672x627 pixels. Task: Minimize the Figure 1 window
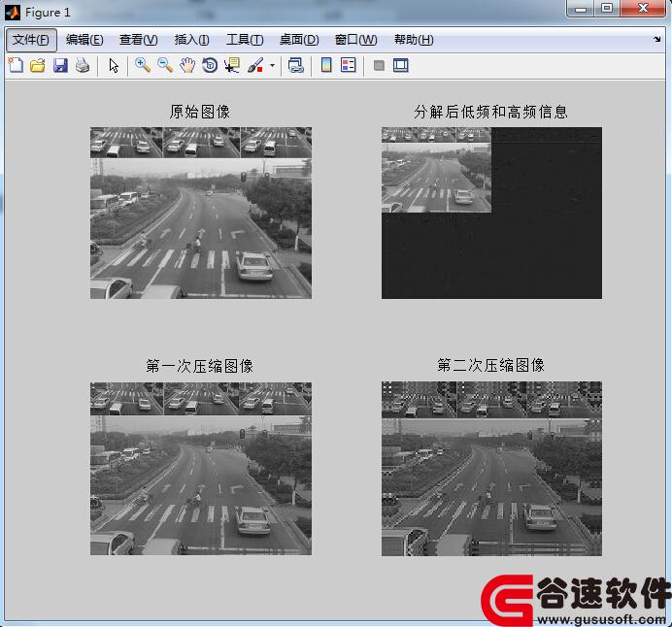pos(581,9)
